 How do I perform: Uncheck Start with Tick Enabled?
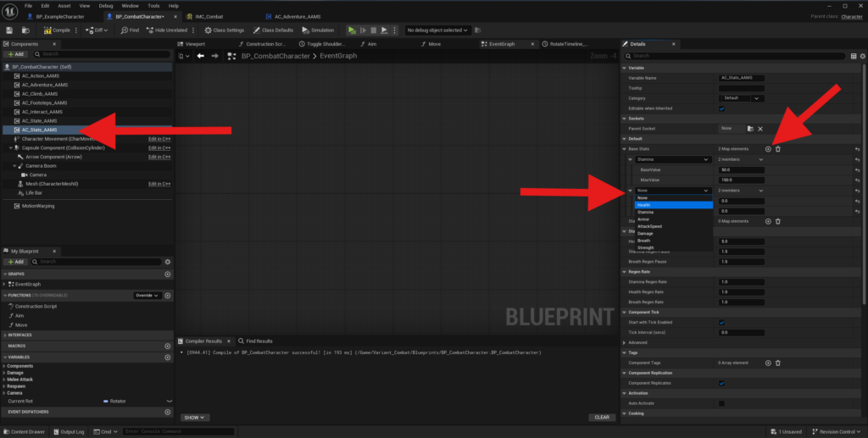(x=721, y=322)
